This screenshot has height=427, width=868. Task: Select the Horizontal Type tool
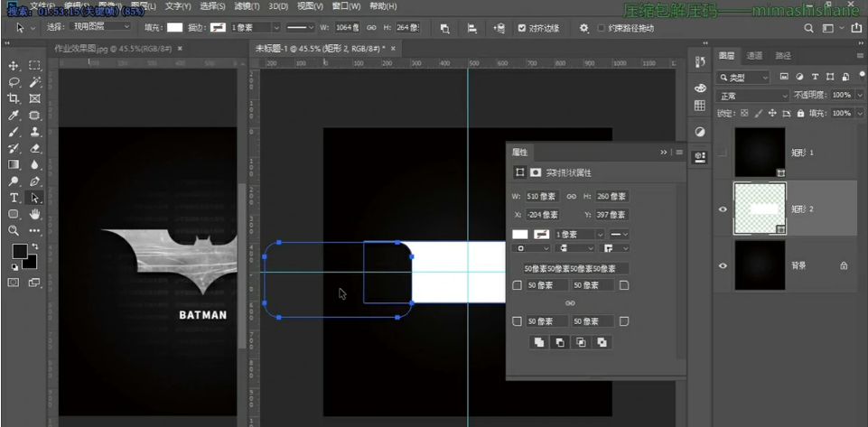coord(14,198)
